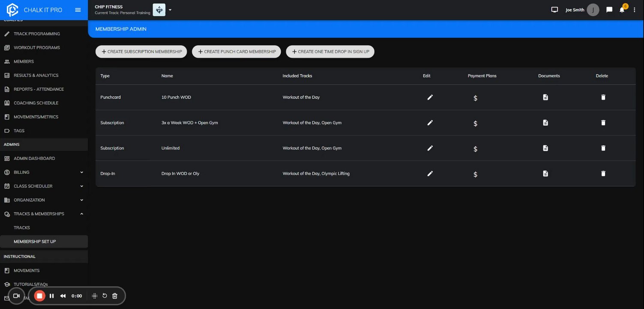Image resolution: width=644 pixels, height=309 pixels.
Task: Edit the 3x a Week WOD + Open Gym membership
Action: click(x=430, y=123)
